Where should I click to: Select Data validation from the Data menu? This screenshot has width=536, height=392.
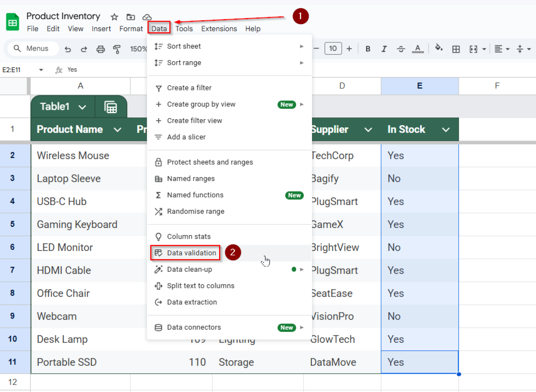(191, 253)
